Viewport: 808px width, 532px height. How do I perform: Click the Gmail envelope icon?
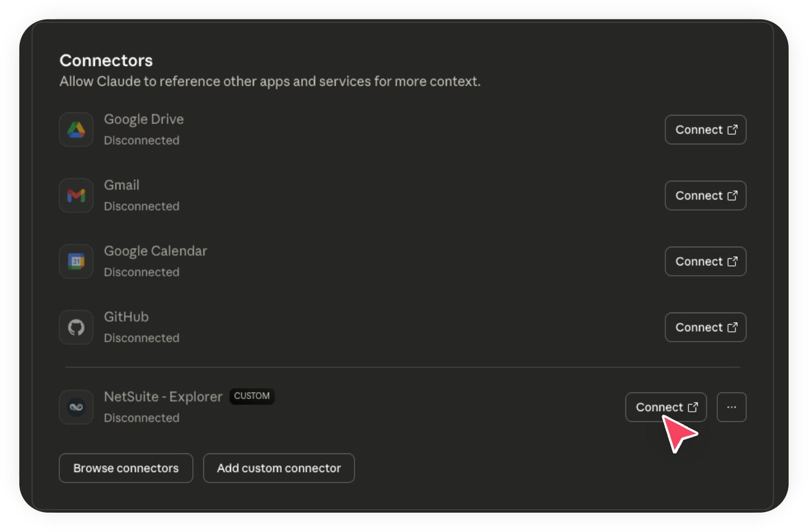click(76, 195)
